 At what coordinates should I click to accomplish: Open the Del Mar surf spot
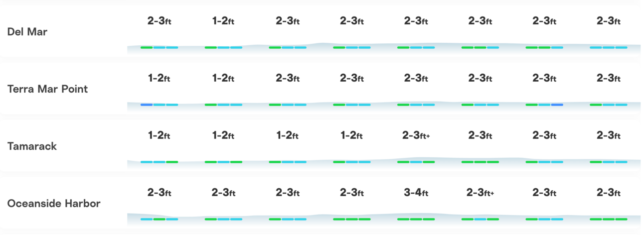click(27, 32)
